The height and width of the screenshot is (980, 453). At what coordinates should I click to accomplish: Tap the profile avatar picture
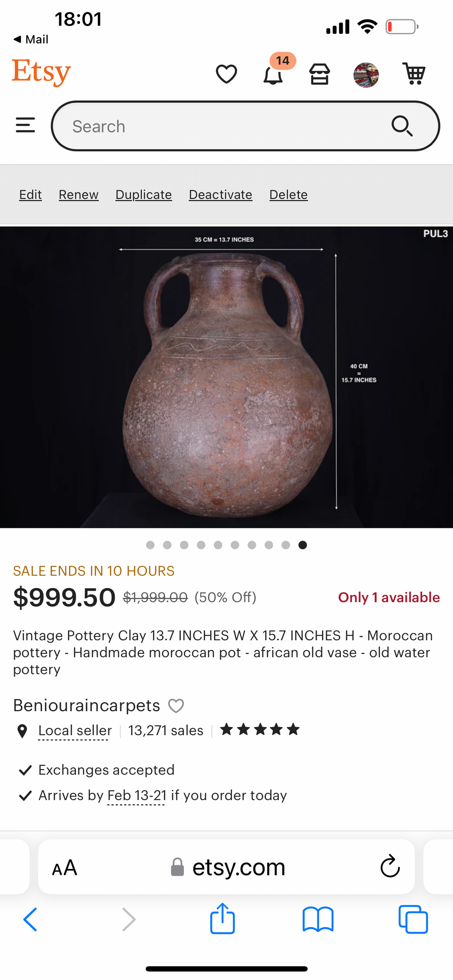(x=366, y=75)
